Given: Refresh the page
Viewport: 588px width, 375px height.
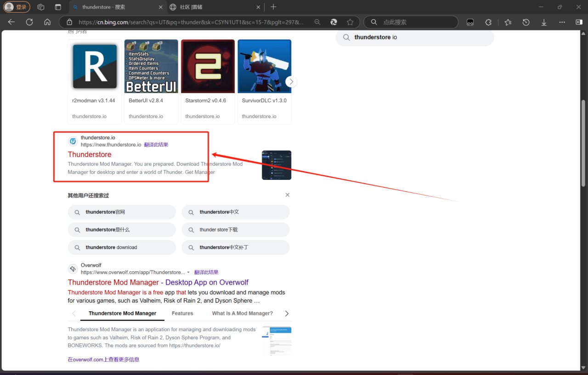Looking at the screenshot, I should pyautogui.click(x=29, y=22).
